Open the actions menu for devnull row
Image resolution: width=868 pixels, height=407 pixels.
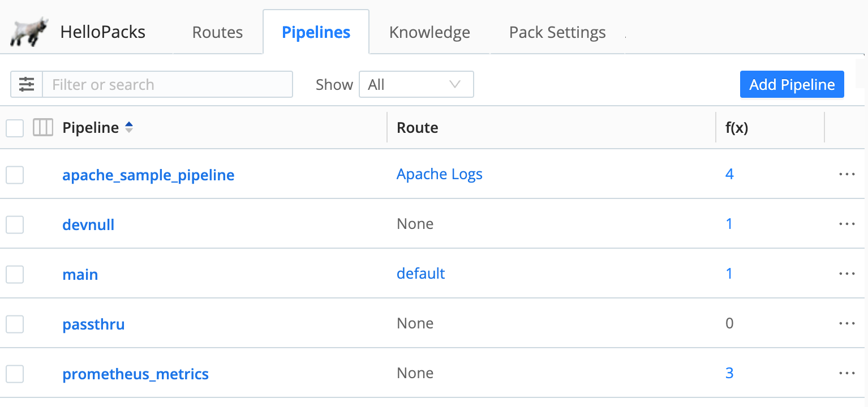(846, 224)
